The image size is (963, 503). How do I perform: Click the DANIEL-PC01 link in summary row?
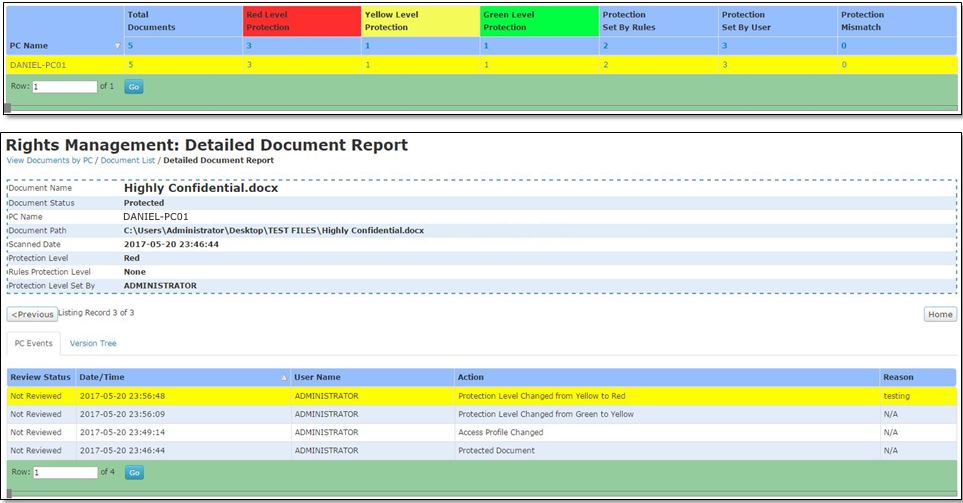pyautogui.click(x=37, y=64)
